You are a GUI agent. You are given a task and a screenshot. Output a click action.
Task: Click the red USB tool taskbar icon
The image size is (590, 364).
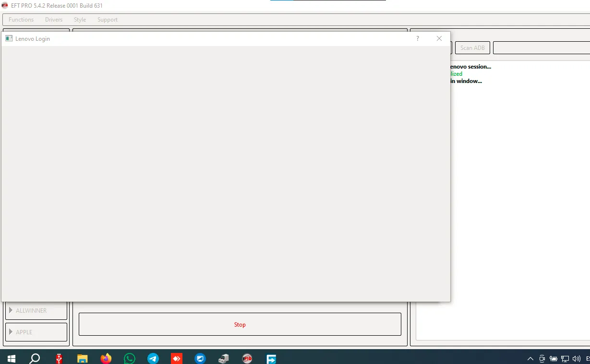pos(59,358)
